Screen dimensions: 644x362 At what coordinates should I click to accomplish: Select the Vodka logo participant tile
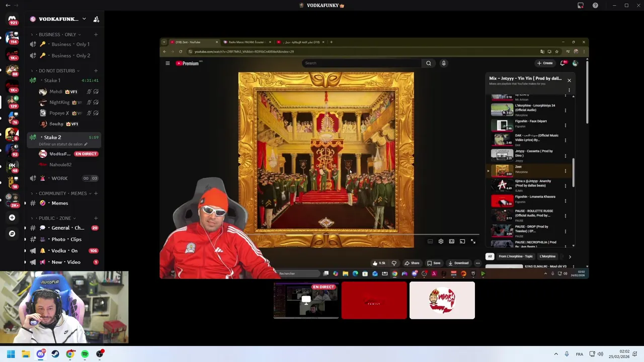[x=442, y=301]
